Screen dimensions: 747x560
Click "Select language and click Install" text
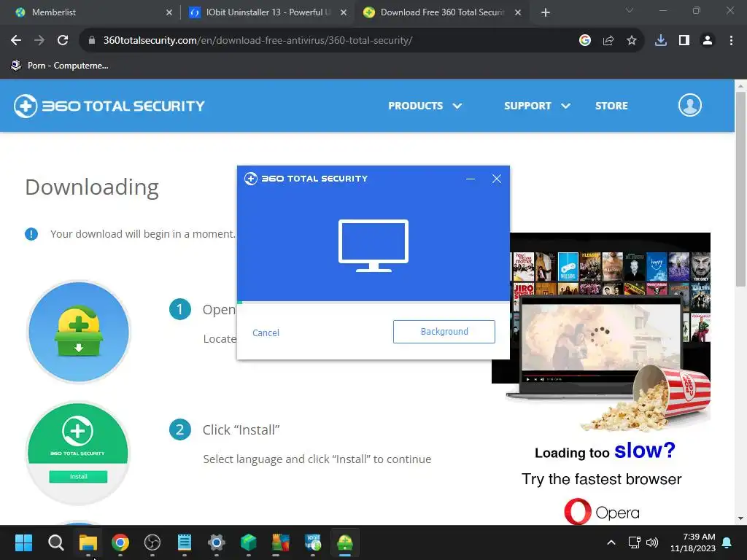(x=317, y=459)
